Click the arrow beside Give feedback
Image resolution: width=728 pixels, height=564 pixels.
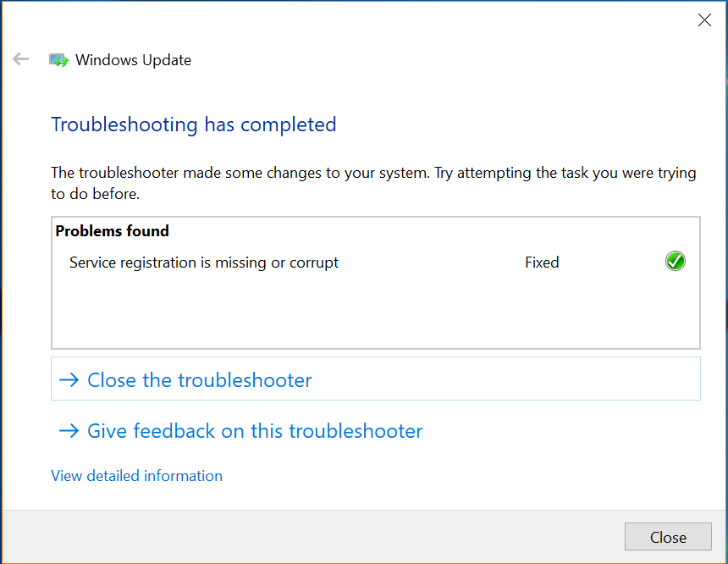click(69, 431)
